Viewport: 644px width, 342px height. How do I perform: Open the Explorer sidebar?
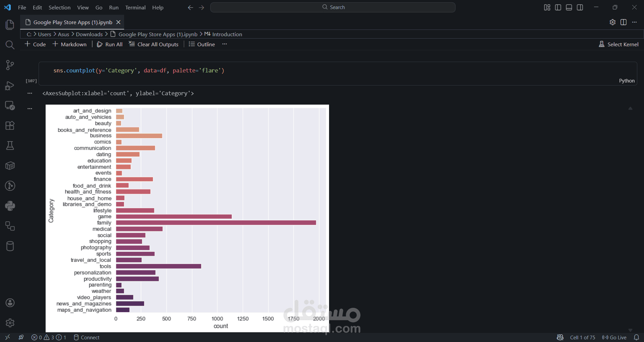tap(10, 24)
